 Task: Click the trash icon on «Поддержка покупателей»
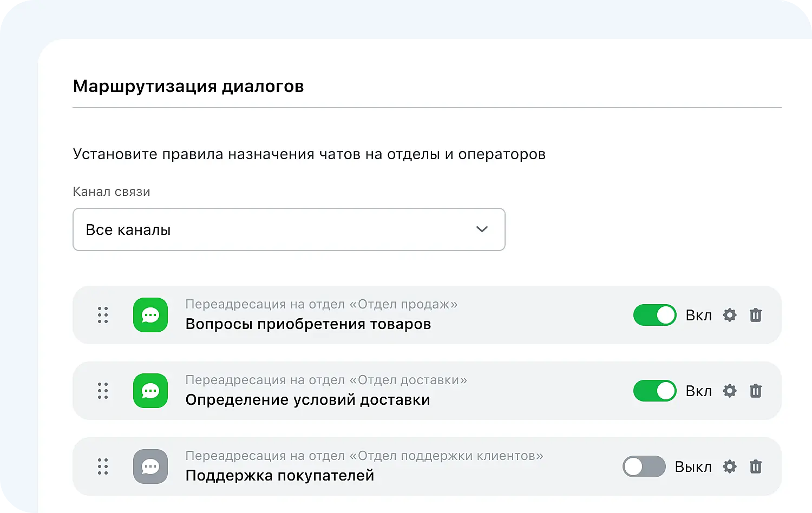click(756, 466)
